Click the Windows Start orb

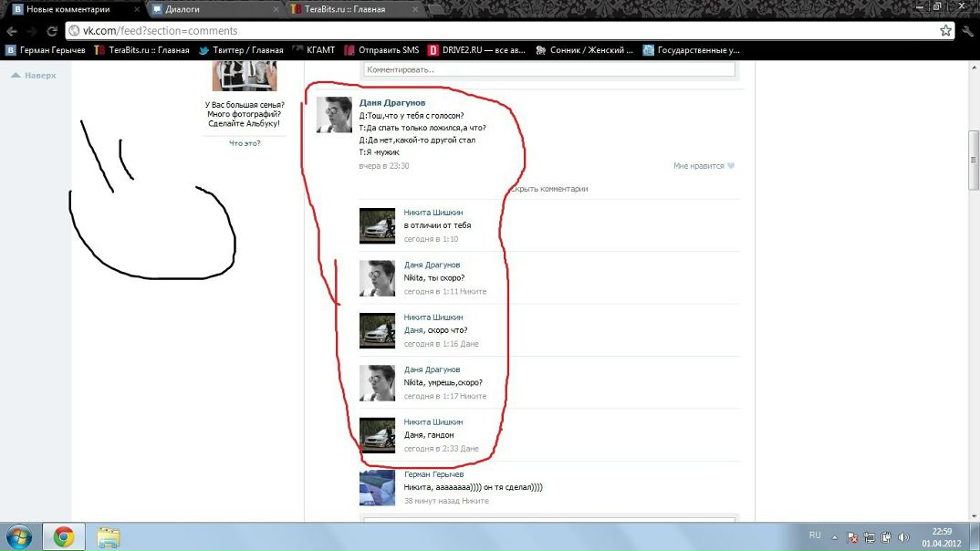(x=19, y=536)
